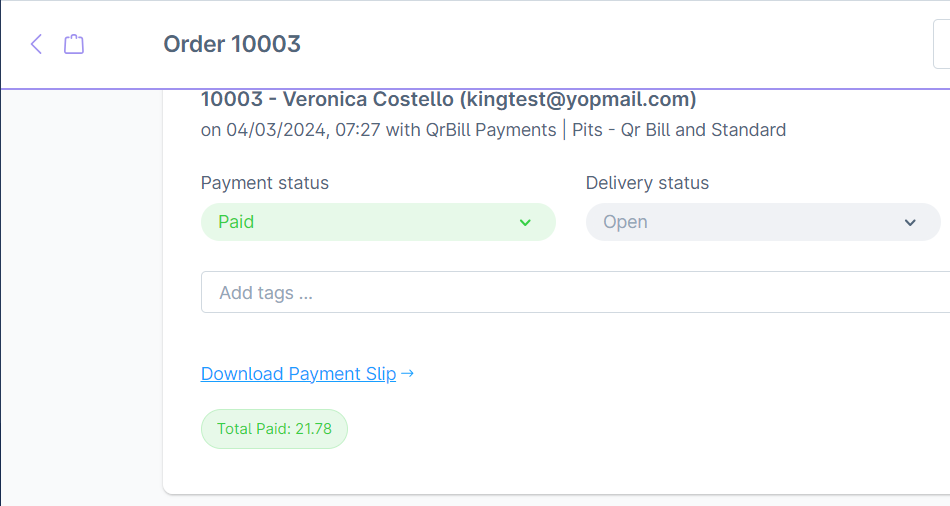This screenshot has width=950, height=506.
Task: Click the order date 04/03/2024, 07:27
Action: (x=303, y=130)
